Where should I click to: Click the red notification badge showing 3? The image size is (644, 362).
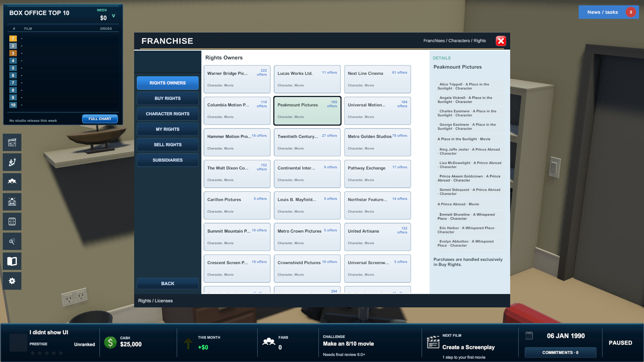631,12
